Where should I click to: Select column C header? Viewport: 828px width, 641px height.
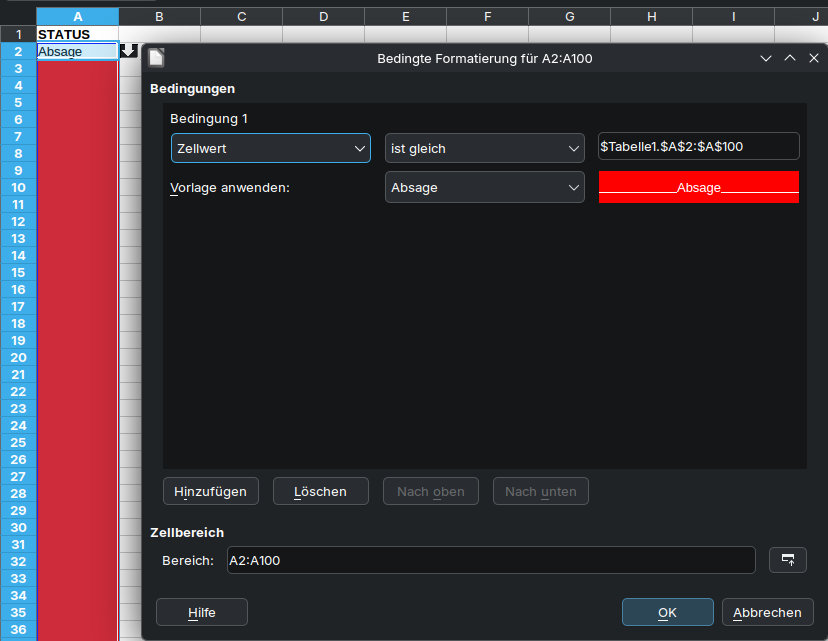click(x=241, y=17)
